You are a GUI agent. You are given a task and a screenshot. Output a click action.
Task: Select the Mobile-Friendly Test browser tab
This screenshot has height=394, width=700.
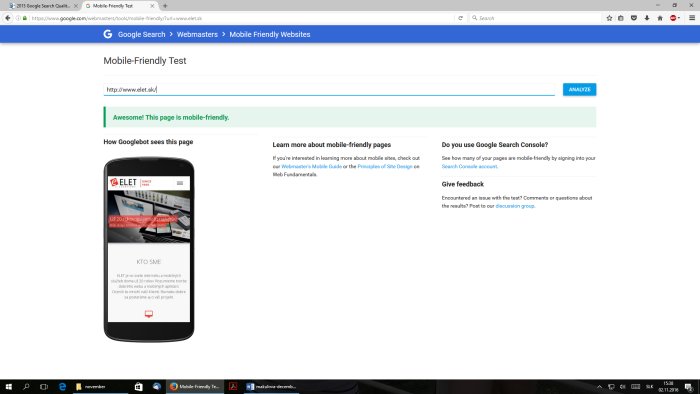117,6
